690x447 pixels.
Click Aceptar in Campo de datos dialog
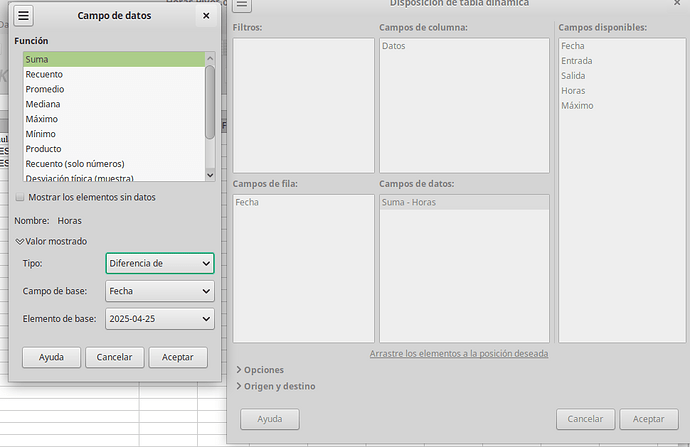(178, 357)
